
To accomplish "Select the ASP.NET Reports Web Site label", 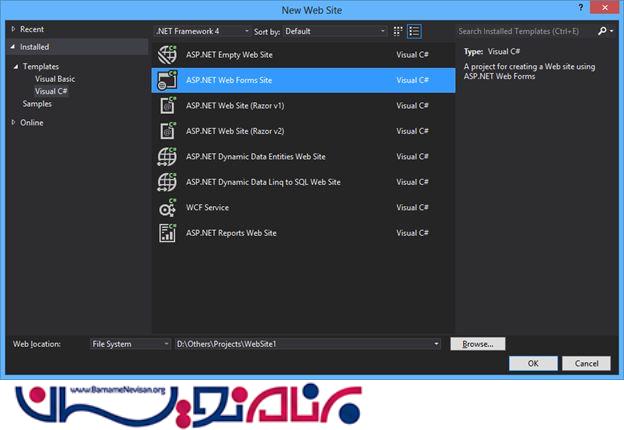I will pyautogui.click(x=231, y=233).
